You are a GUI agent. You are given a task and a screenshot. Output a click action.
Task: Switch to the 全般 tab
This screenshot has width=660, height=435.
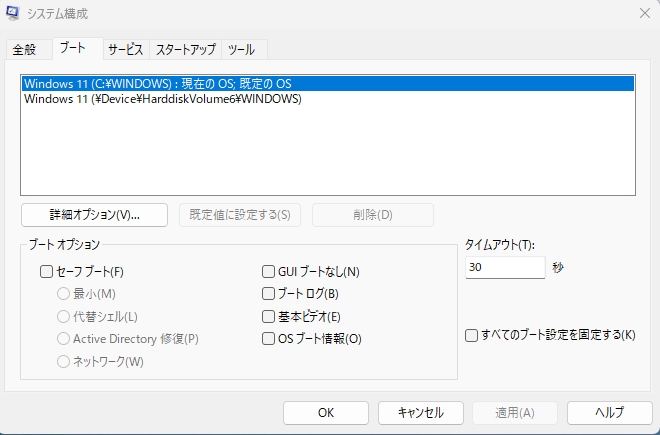coord(26,50)
